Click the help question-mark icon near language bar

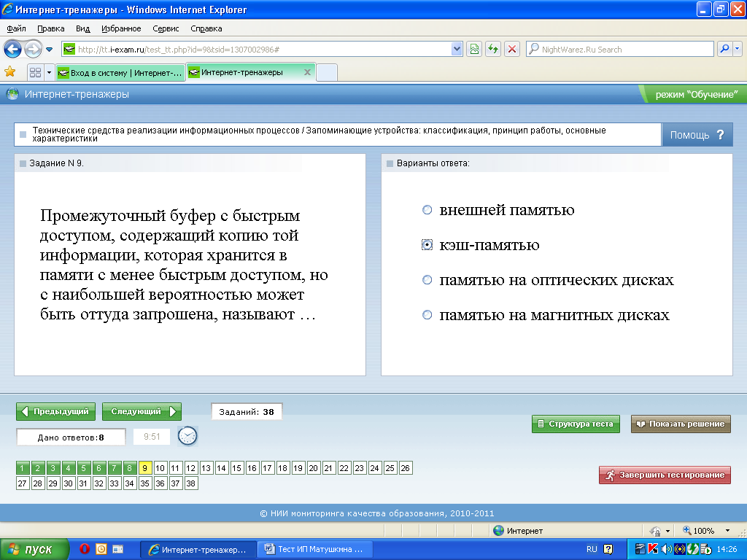click(608, 549)
